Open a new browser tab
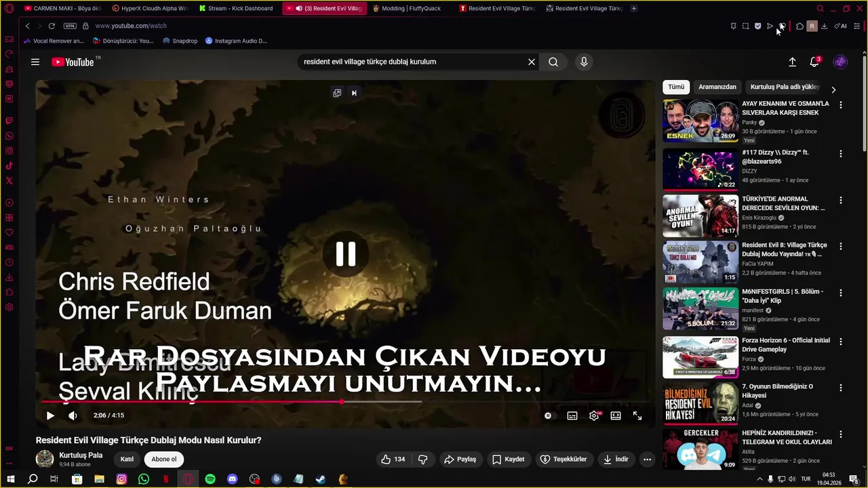The height and width of the screenshot is (488, 868). click(634, 9)
